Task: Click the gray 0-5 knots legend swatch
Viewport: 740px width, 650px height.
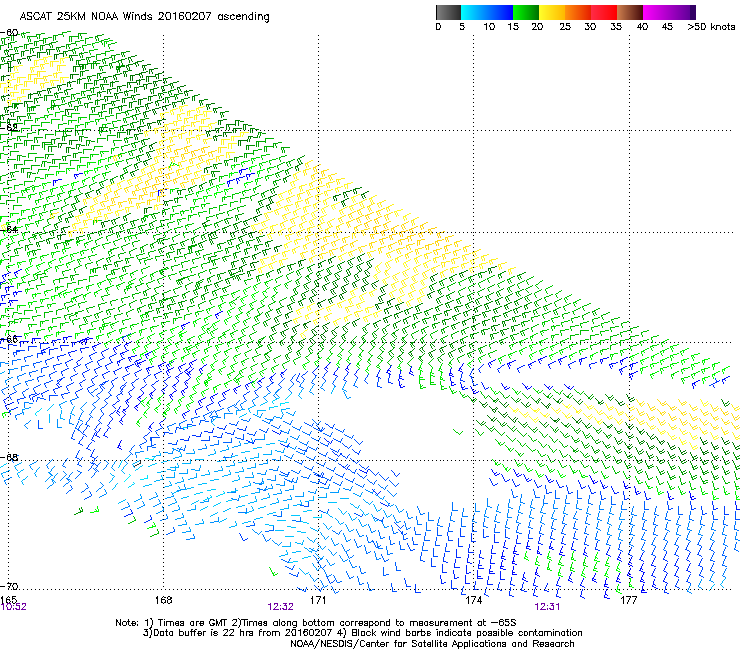Action: click(448, 12)
